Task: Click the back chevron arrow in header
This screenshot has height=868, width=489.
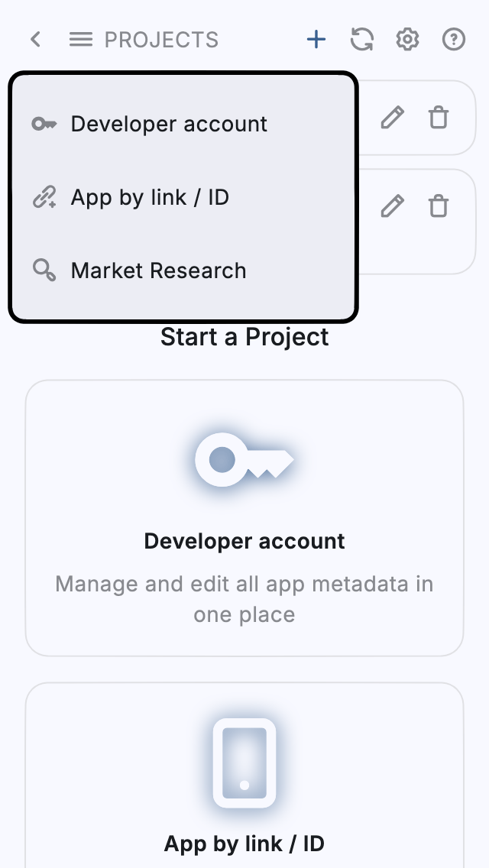Action: click(35, 40)
